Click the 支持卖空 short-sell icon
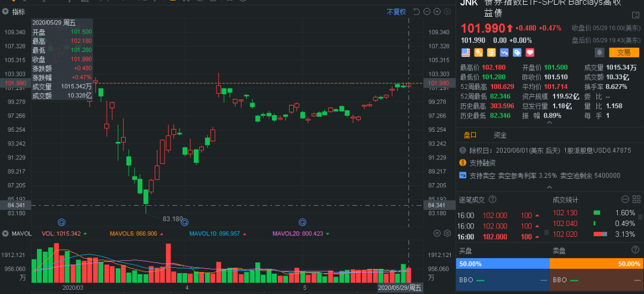This screenshot has height=294, width=644. coord(463,175)
